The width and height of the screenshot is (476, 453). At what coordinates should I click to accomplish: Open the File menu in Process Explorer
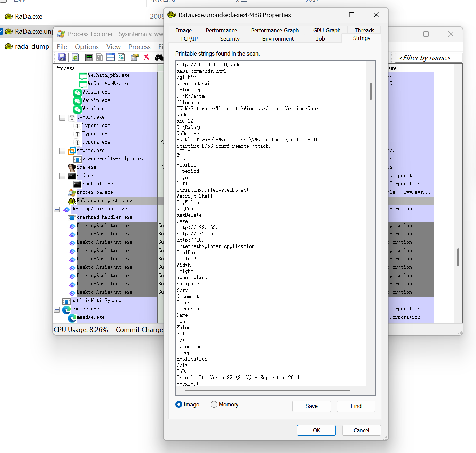62,47
